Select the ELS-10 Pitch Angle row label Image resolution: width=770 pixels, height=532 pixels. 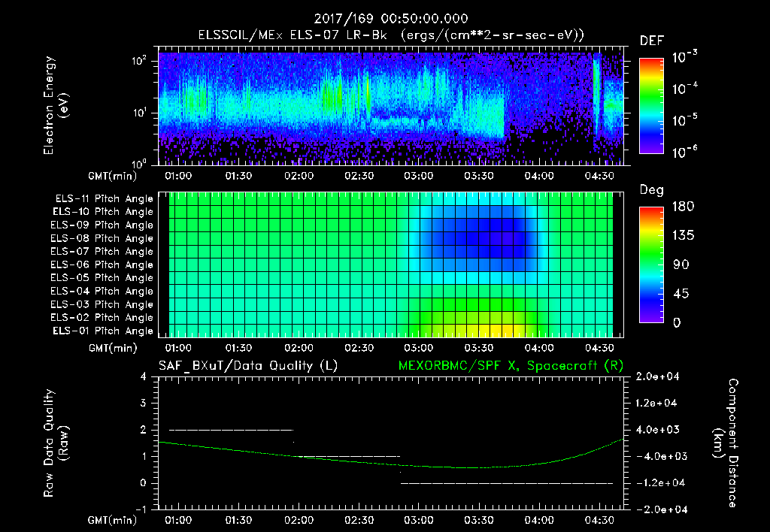103,212
